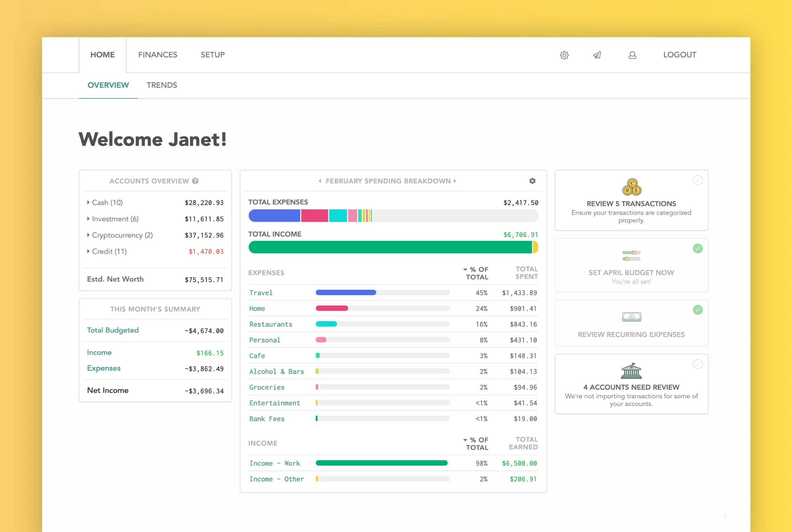Toggle checkmark on 4 Accounts Need Review

pos(698,364)
